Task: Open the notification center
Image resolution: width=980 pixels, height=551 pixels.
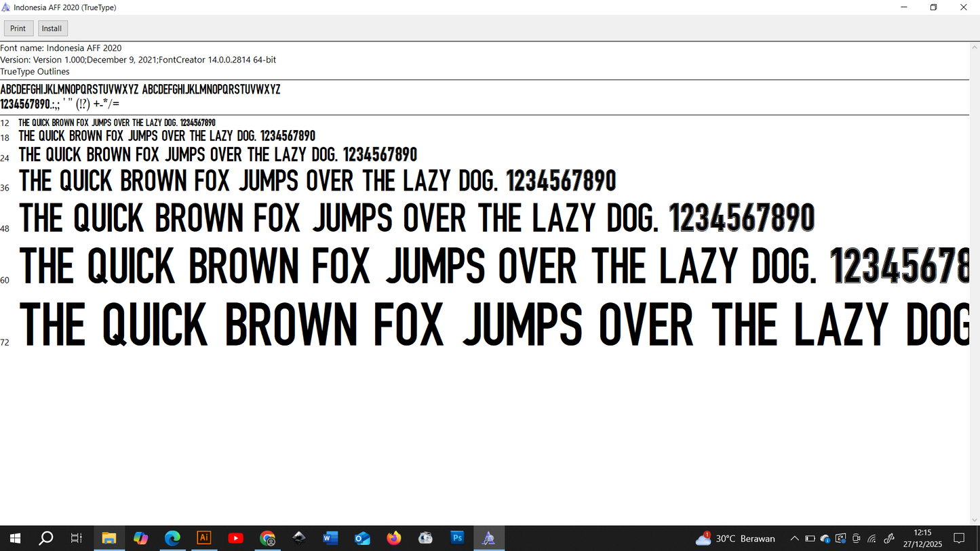Action: (959, 538)
